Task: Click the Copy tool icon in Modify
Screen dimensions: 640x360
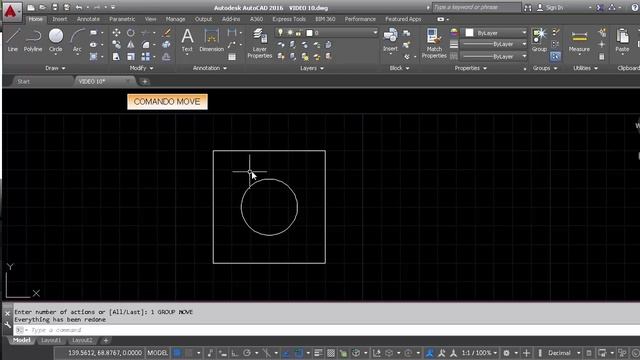Action: (x=116, y=44)
